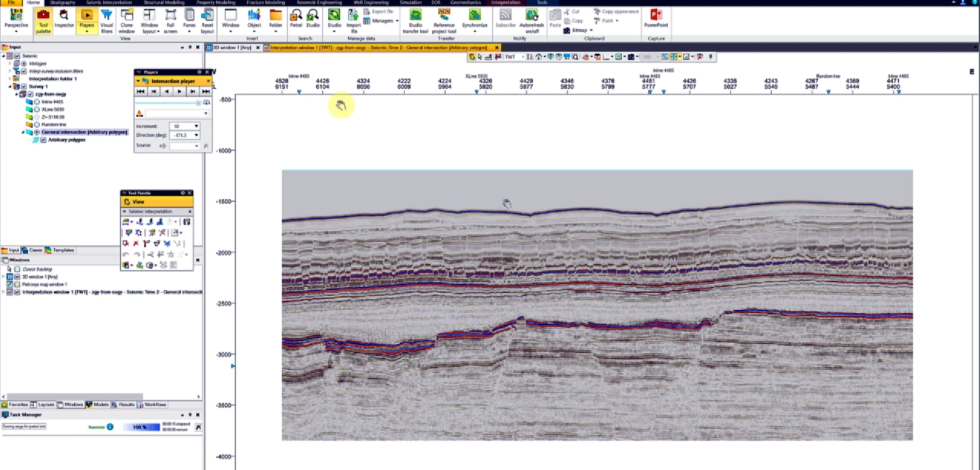Open Favorites bottom tab

click(x=15, y=404)
